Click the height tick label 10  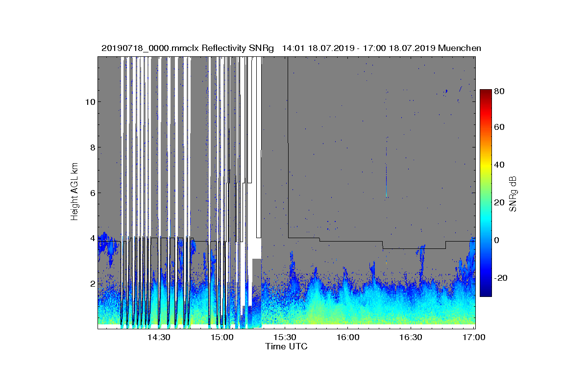[x=89, y=102]
